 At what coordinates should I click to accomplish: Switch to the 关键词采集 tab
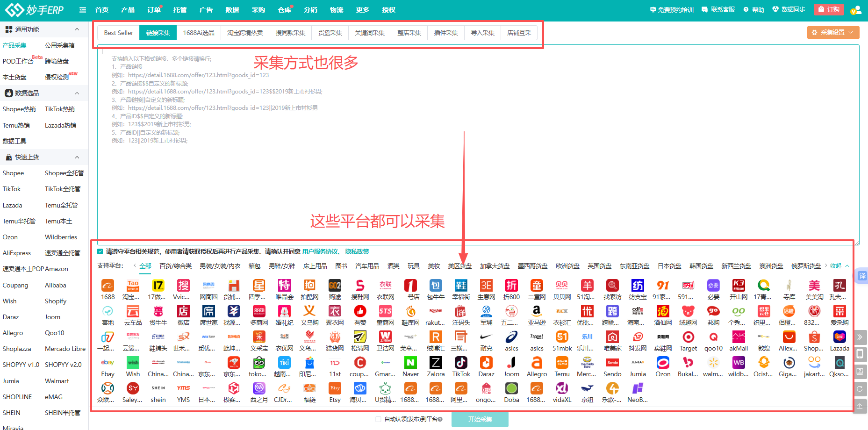click(x=369, y=33)
